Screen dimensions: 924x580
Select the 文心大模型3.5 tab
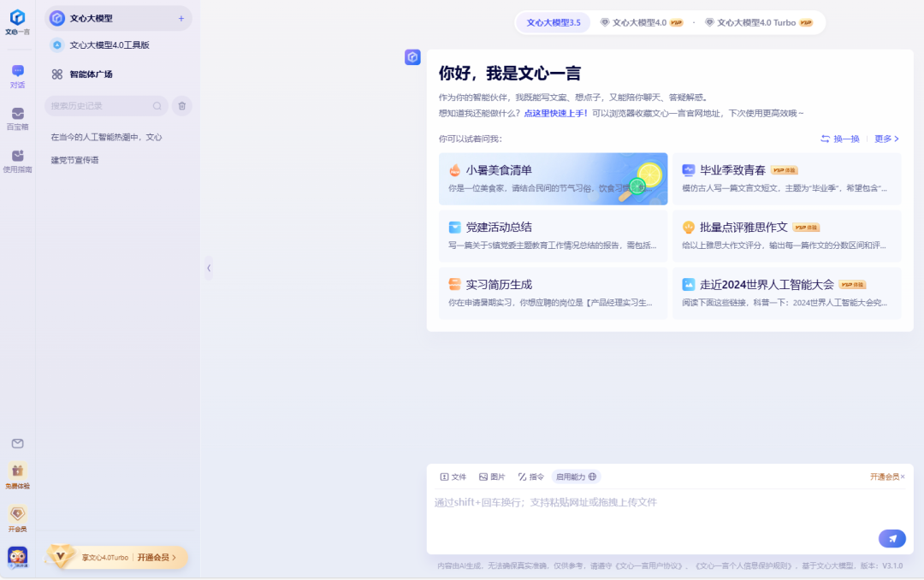click(554, 22)
